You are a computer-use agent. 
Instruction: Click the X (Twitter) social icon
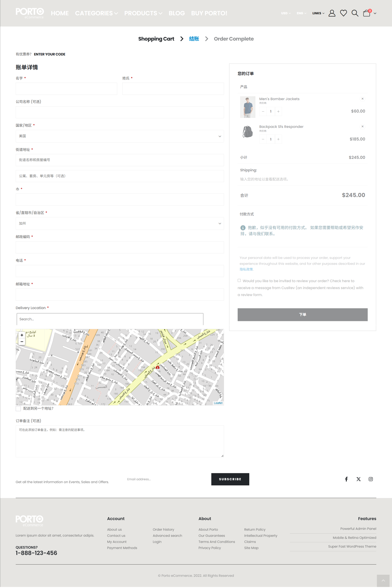(x=358, y=479)
